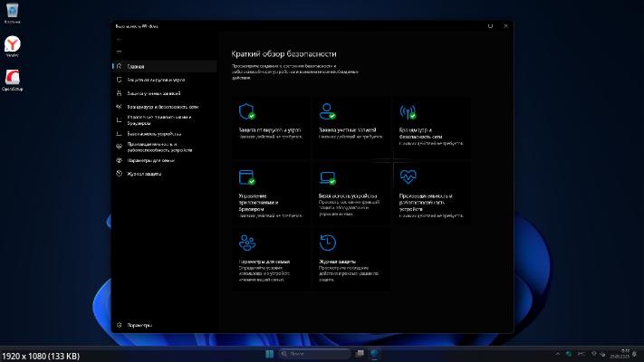Open the account protection person card
Screen dimensions: 644x362
tap(351, 128)
